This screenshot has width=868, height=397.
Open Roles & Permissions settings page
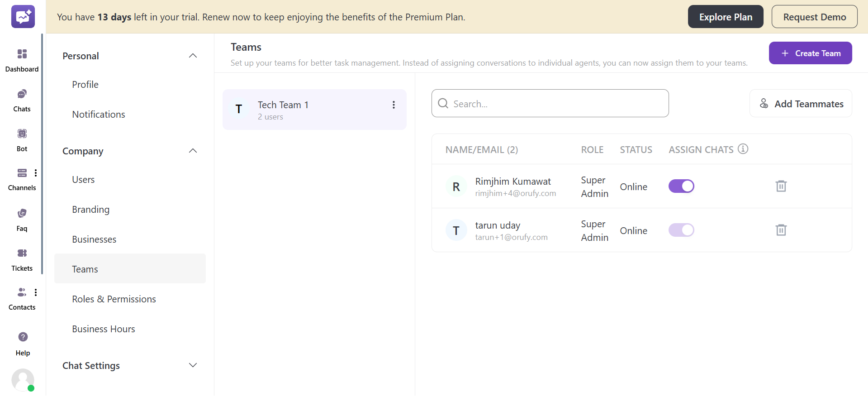[x=114, y=299]
